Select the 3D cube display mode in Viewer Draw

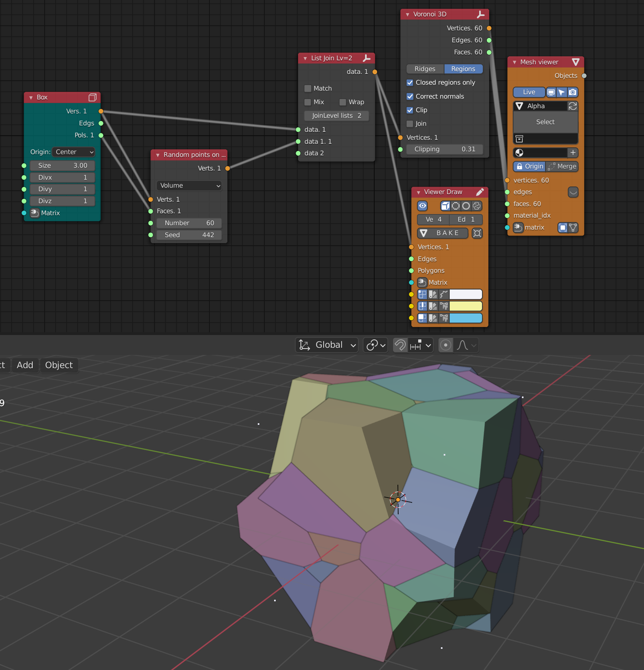tap(446, 206)
